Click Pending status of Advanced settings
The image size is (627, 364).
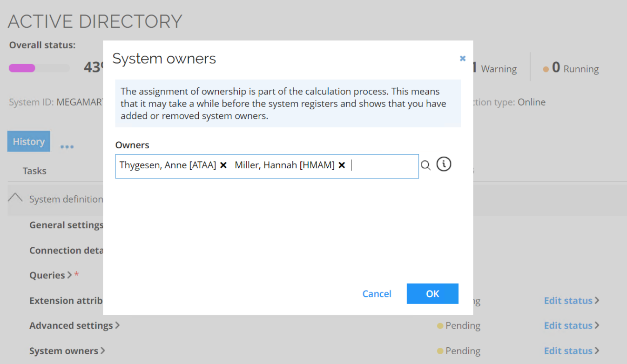[x=458, y=326]
